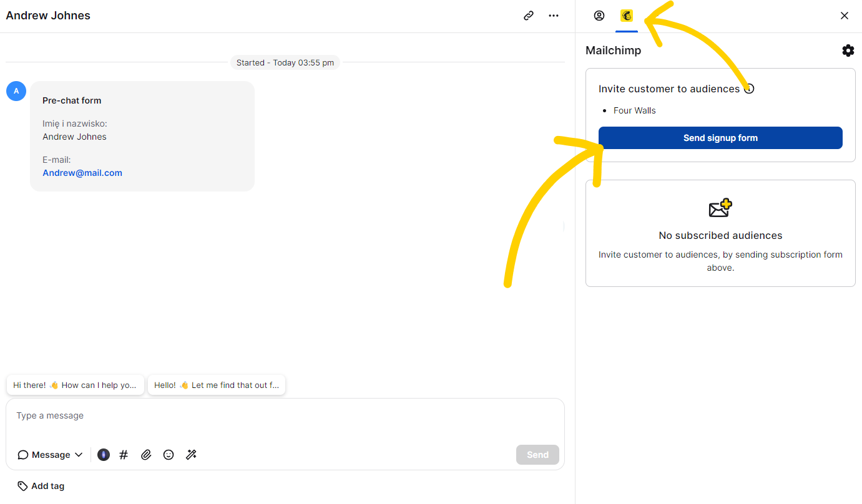Pick the 'Hello! Let me find that out' suggestion
This screenshot has width=862, height=504.
pos(217,385)
